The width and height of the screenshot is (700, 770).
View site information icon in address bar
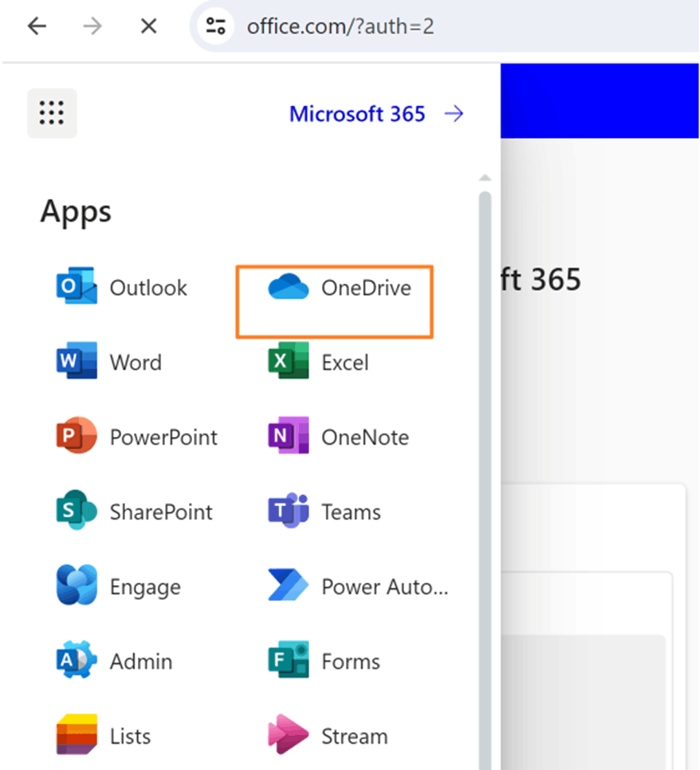[x=215, y=26]
